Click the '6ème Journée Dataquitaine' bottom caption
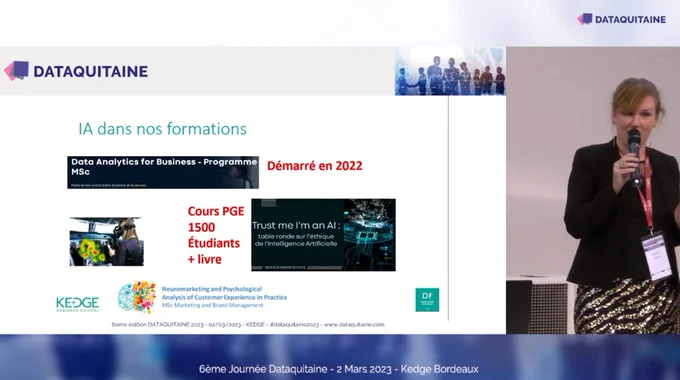Screen dimensions: 680x380 339,369
